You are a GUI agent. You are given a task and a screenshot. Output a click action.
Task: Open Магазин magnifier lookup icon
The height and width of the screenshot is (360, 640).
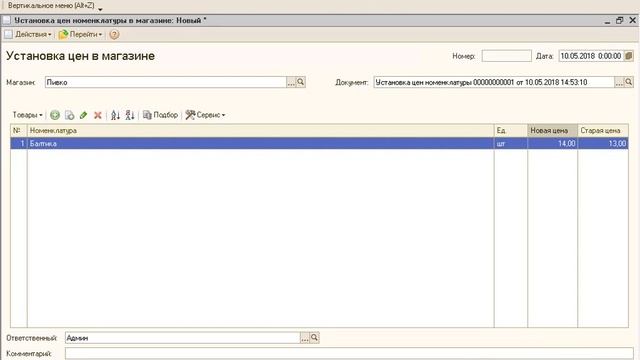click(x=301, y=82)
